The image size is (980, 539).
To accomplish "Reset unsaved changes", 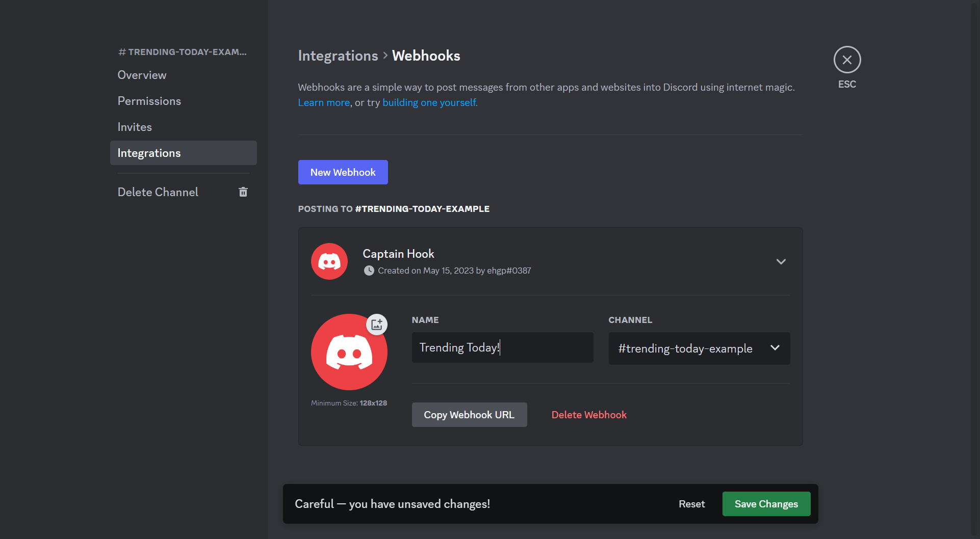I will pos(691,504).
